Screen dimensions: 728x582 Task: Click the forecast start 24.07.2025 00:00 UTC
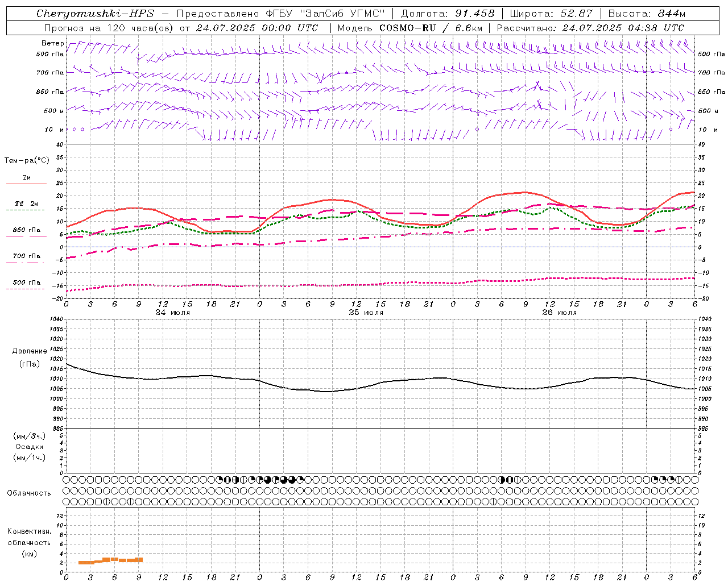click(257, 28)
